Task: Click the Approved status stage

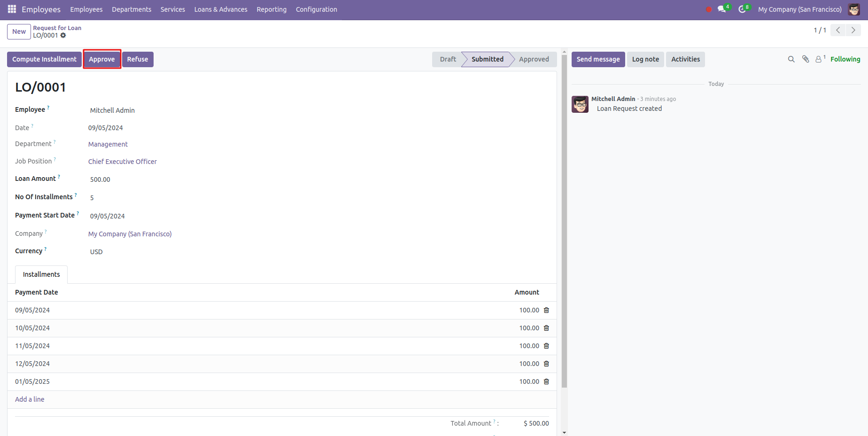Action: coord(534,59)
